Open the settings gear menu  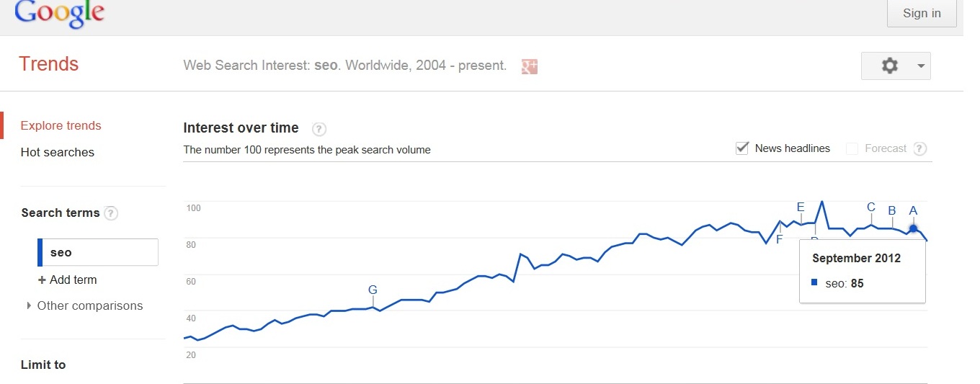point(890,66)
